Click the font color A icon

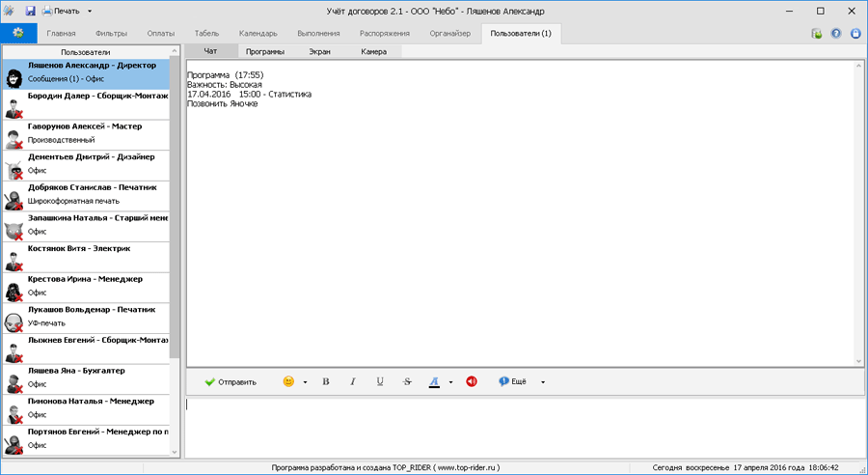434,381
